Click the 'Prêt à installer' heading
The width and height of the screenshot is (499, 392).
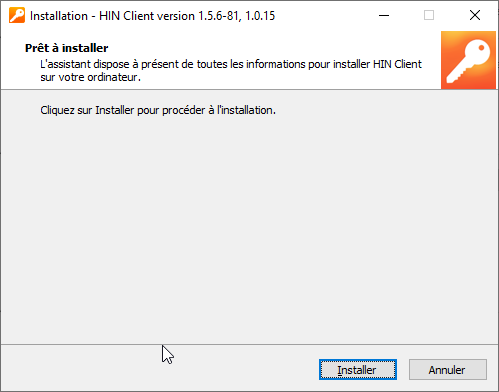point(66,48)
